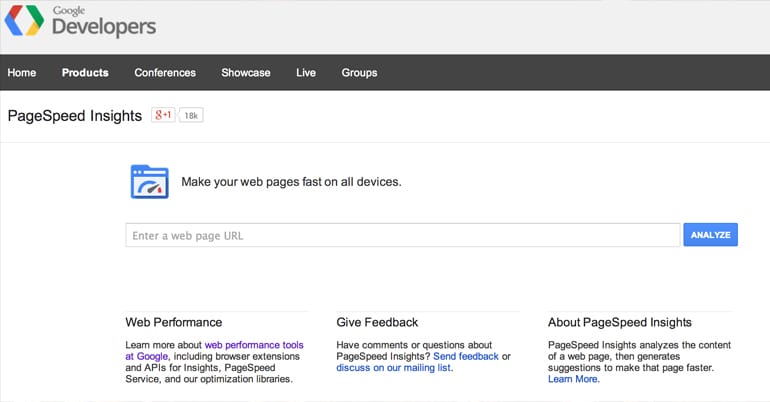Image resolution: width=770 pixels, height=402 pixels.
Task: Click the 18k share count bubble
Action: 192,116
